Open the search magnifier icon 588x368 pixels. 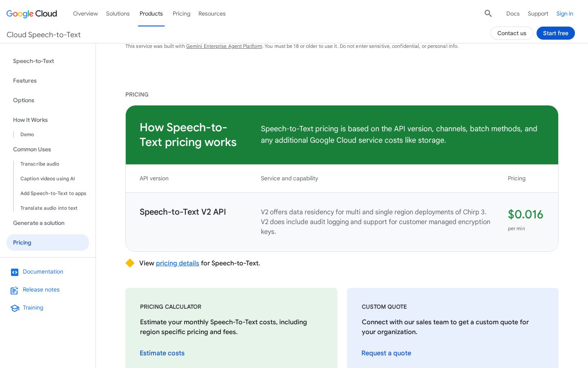pyautogui.click(x=488, y=13)
